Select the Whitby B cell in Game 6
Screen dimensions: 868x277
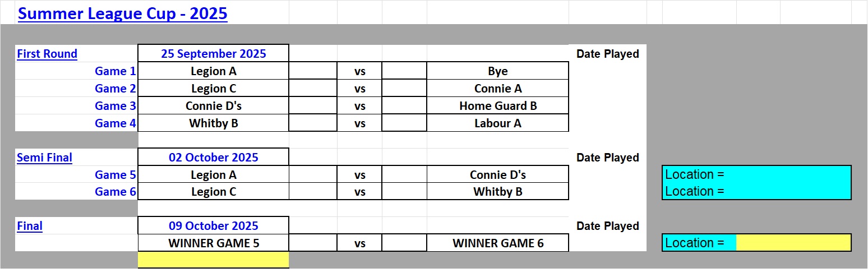[497, 192]
